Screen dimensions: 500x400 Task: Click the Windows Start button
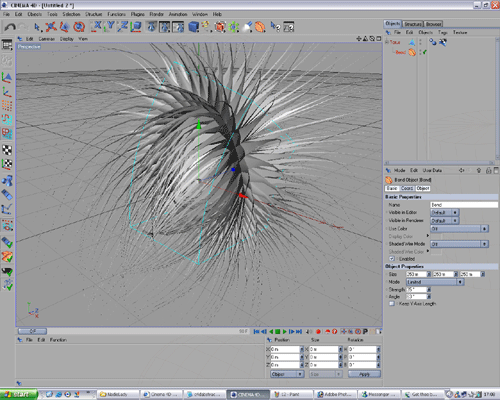point(18,394)
